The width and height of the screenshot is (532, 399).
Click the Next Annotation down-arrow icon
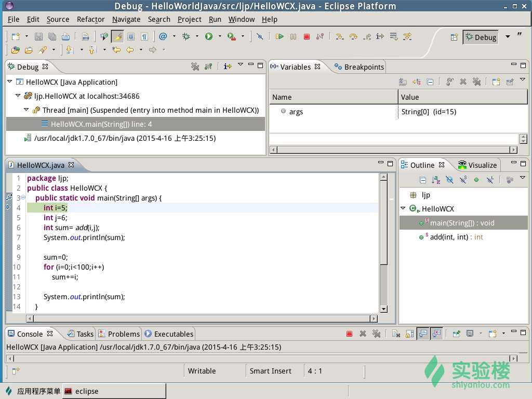[x=70, y=50]
